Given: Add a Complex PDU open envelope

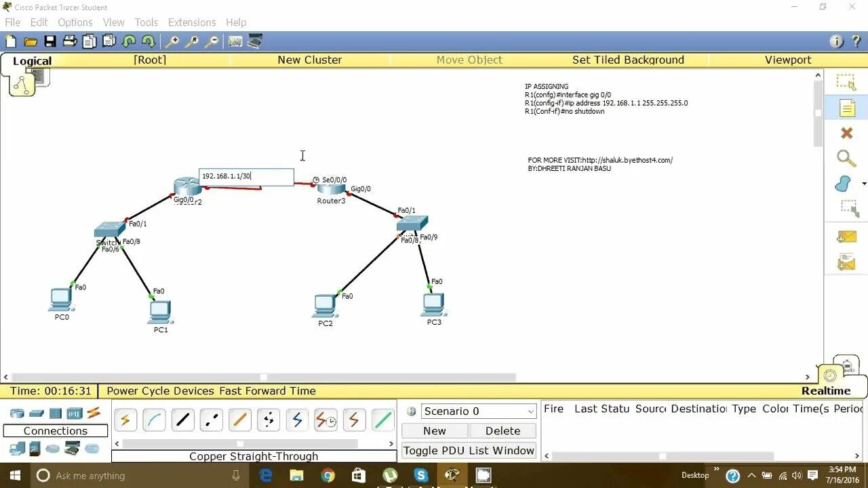Looking at the screenshot, I should tap(846, 262).
